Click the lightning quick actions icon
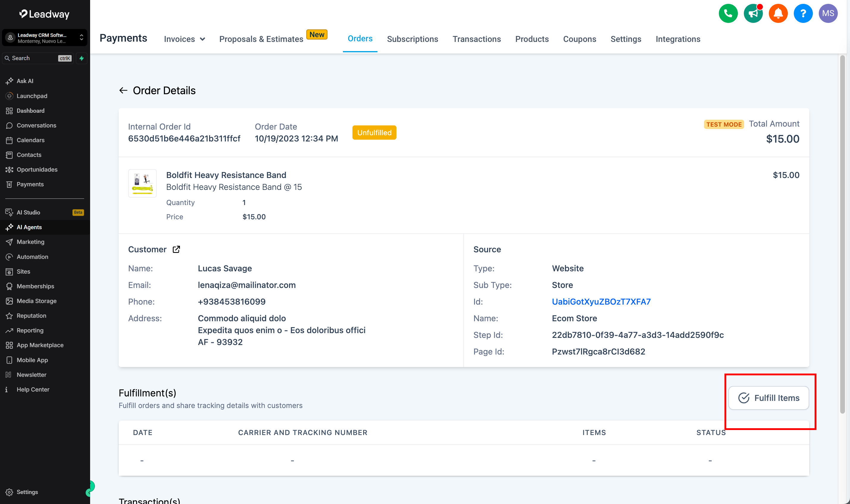The width and height of the screenshot is (850, 504). (x=81, y=58)
